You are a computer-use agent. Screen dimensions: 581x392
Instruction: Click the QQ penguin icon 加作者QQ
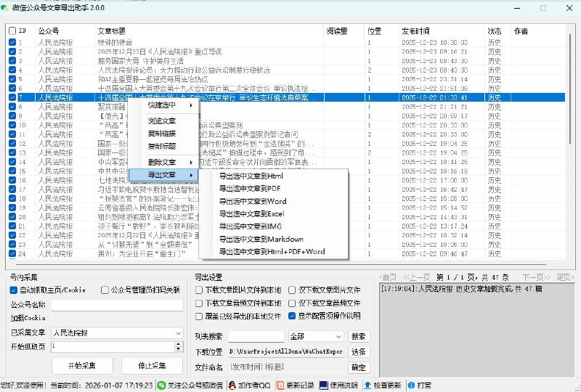232,385
